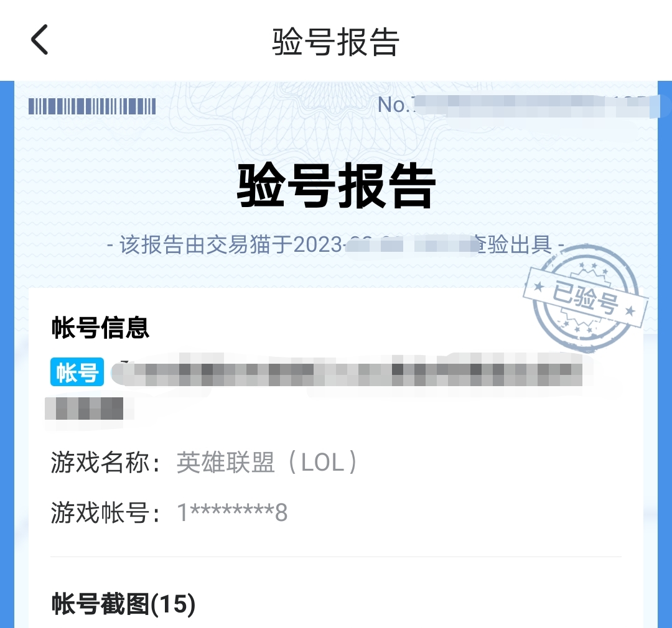This screenshot has height=628, width=672.
Task: Tap the large bold 验号报告 heading
Action: click(337, 186)
